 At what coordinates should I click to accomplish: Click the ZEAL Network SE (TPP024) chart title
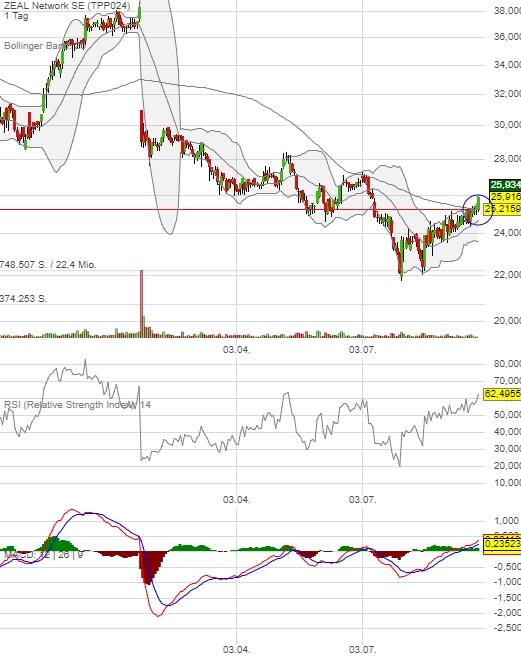(67, 6)
